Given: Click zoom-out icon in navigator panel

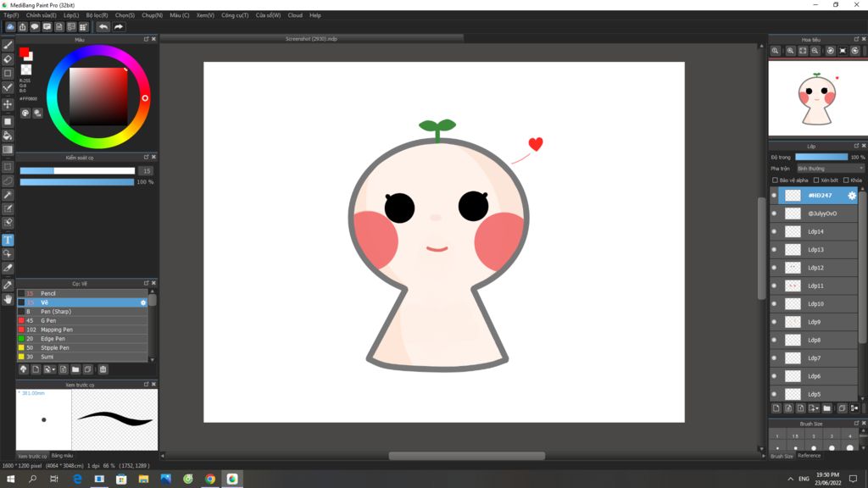Looking at the screenshot, I should click(815, 51).
